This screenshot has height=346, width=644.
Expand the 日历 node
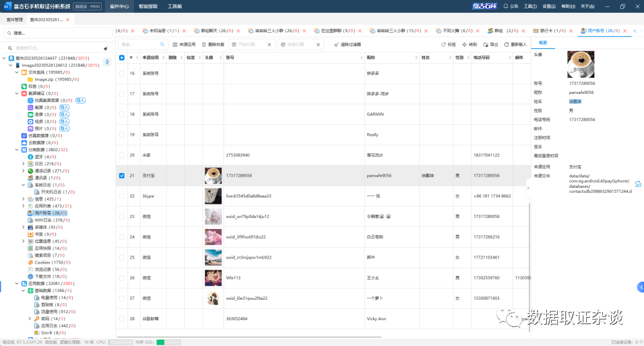pos(23,163)
